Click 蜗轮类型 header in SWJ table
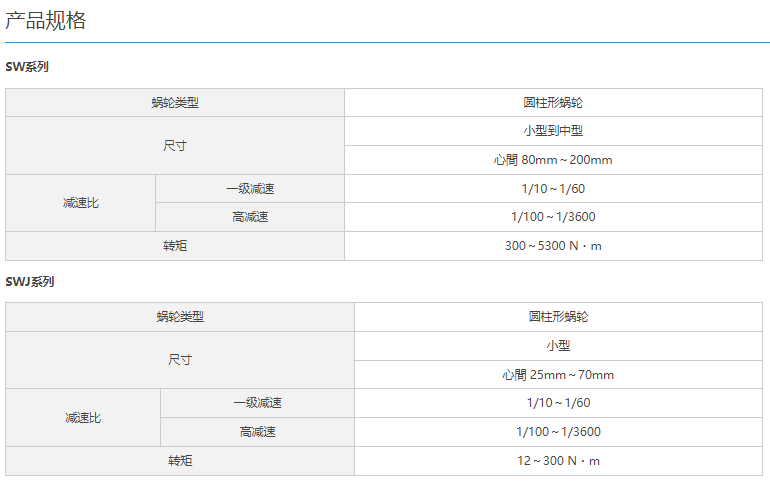770x492 pixels. [x=180, y=317]
